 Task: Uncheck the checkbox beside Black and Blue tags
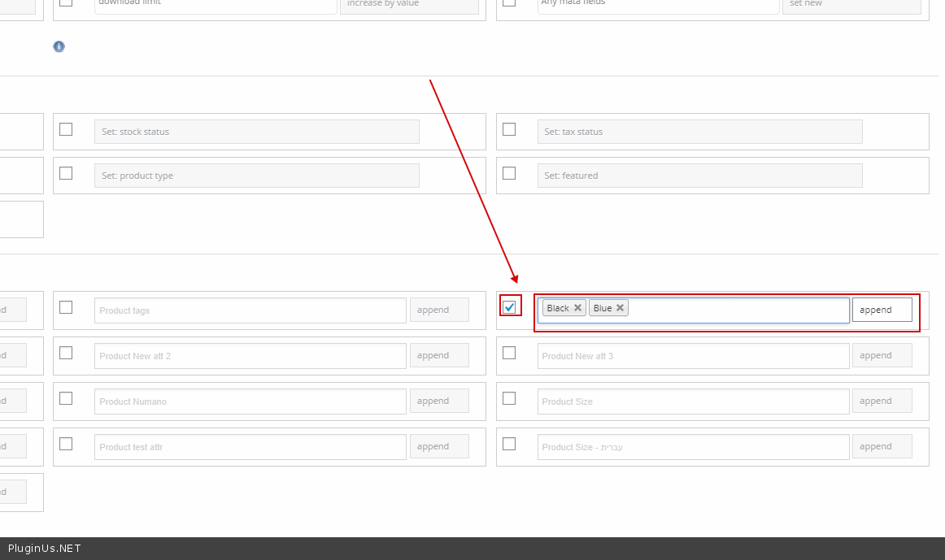click(510, 307)
